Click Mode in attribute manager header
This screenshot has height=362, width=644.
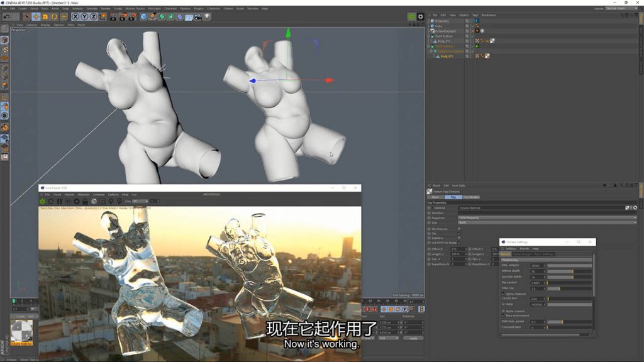pos(436,185)
